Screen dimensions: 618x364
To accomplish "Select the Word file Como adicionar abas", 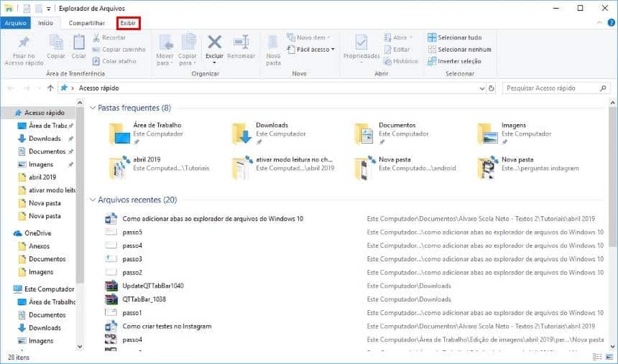I will point(213,219).
